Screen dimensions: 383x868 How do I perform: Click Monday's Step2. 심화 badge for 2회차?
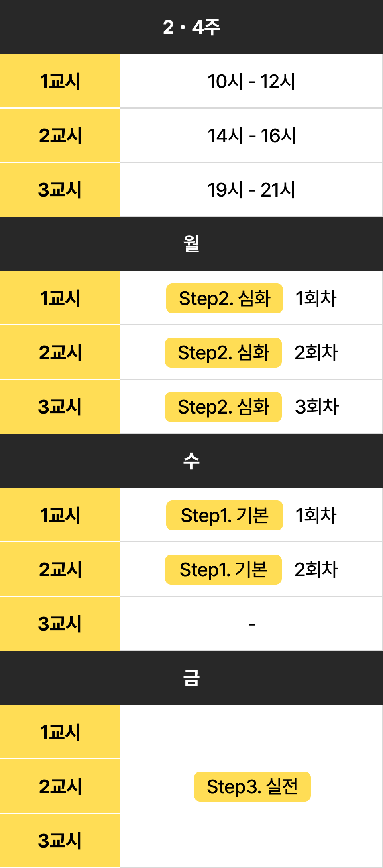(223, 352)
